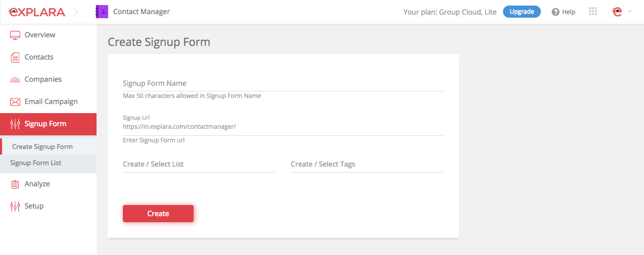Collapse the Signup Form sidebar section
Screen dimensions: 644x255
pos(48,124)
